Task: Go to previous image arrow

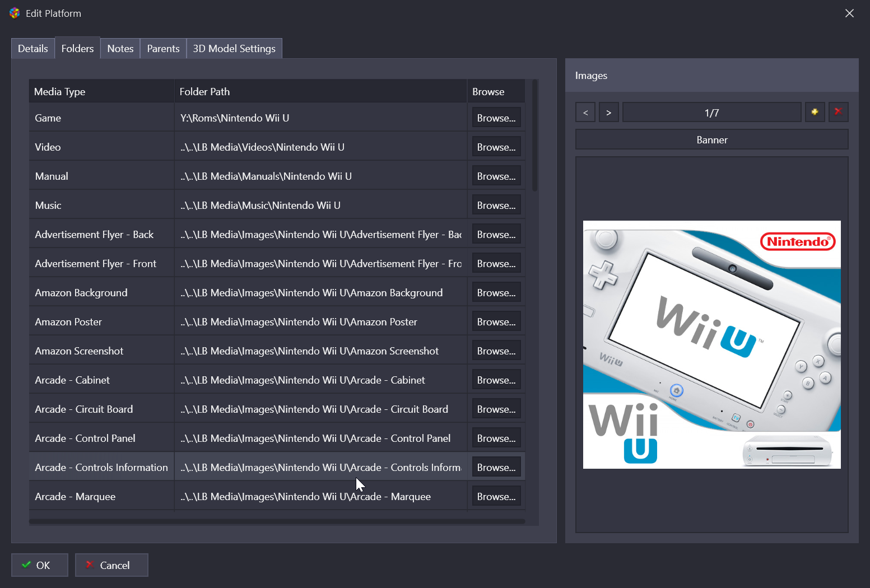Action: coord(585,112)
